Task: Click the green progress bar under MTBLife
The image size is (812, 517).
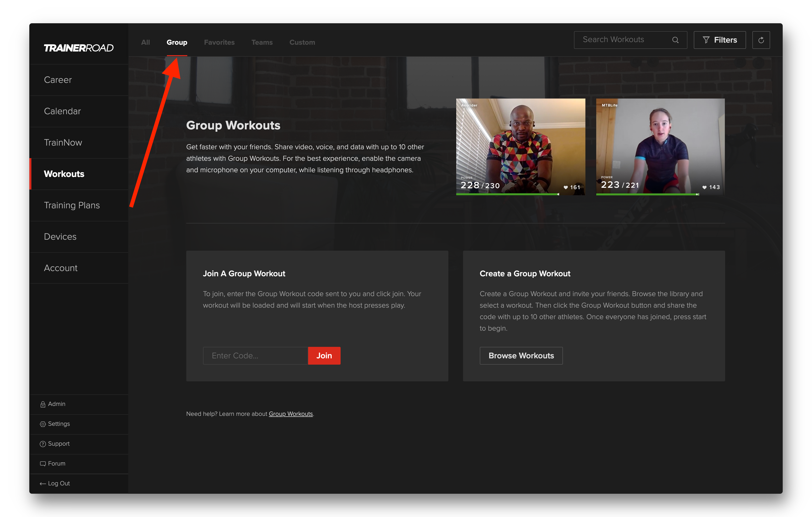Action: [x=647, y=194]
